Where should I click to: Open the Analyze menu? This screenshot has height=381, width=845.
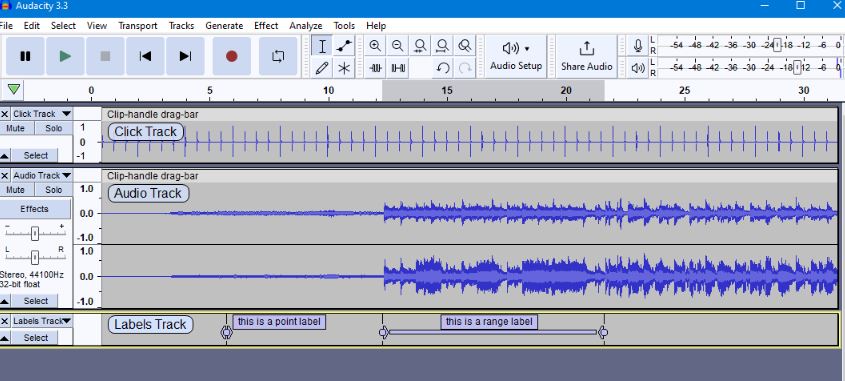pyautogui.click(x=306, y=26)
